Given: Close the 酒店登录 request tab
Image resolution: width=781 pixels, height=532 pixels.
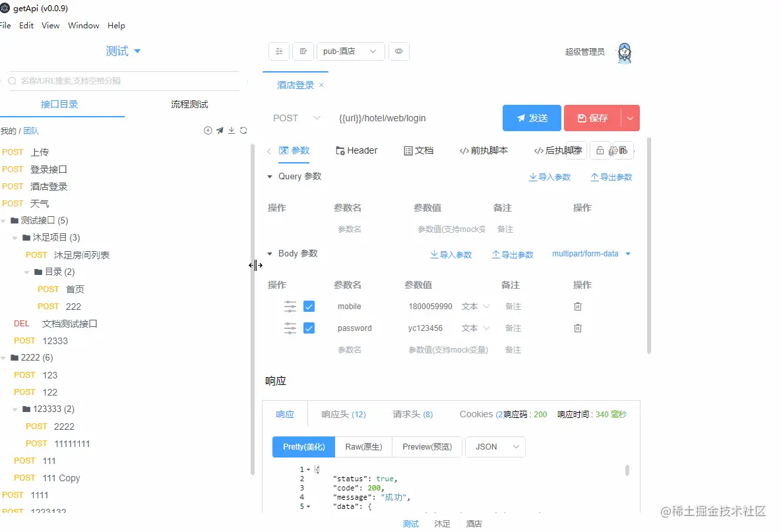Looking at the screenshot, I should click(321, 85).
